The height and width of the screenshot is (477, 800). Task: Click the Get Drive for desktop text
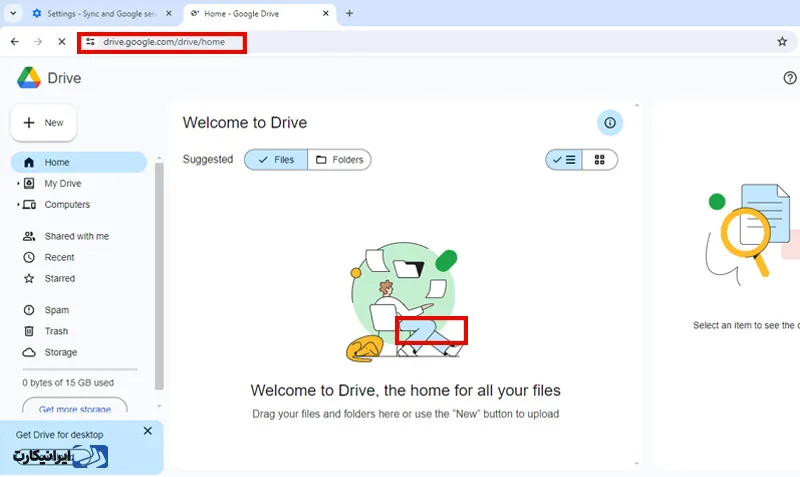(x=59, y=435)
